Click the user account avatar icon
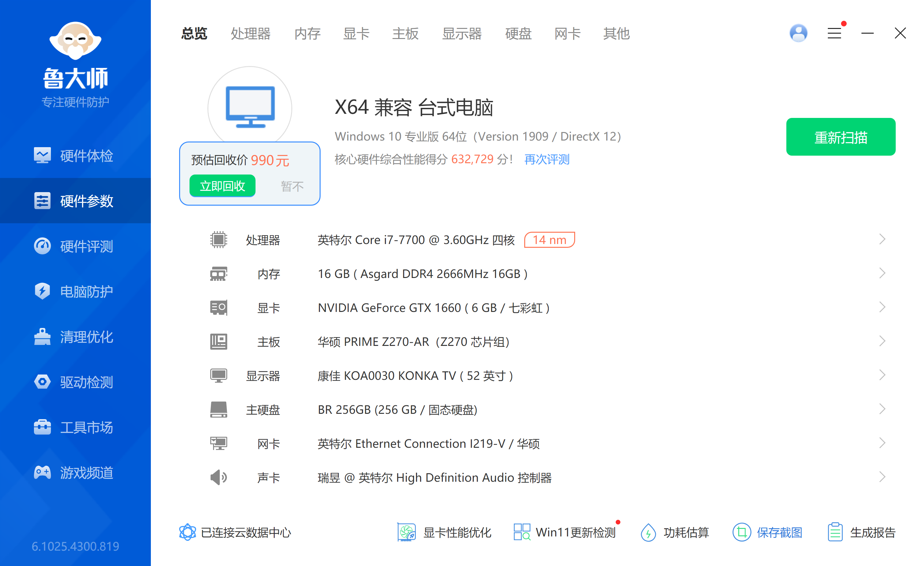 (x=798, y=33)
